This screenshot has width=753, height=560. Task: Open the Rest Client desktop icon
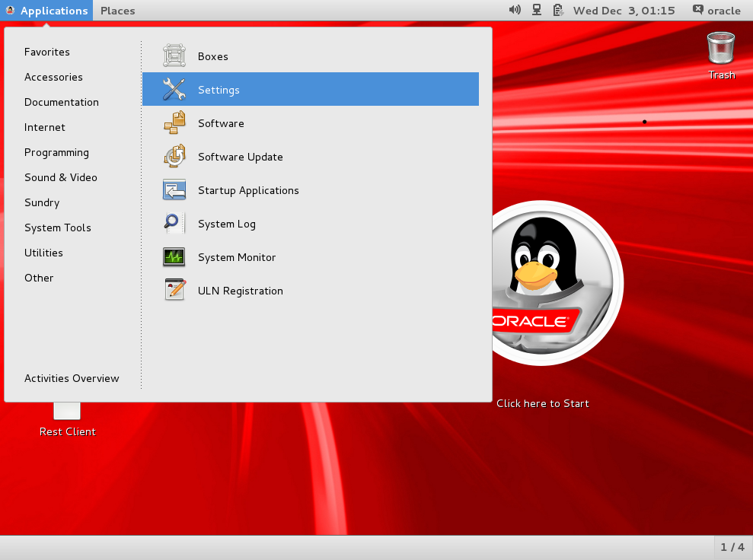pos(67,411)
